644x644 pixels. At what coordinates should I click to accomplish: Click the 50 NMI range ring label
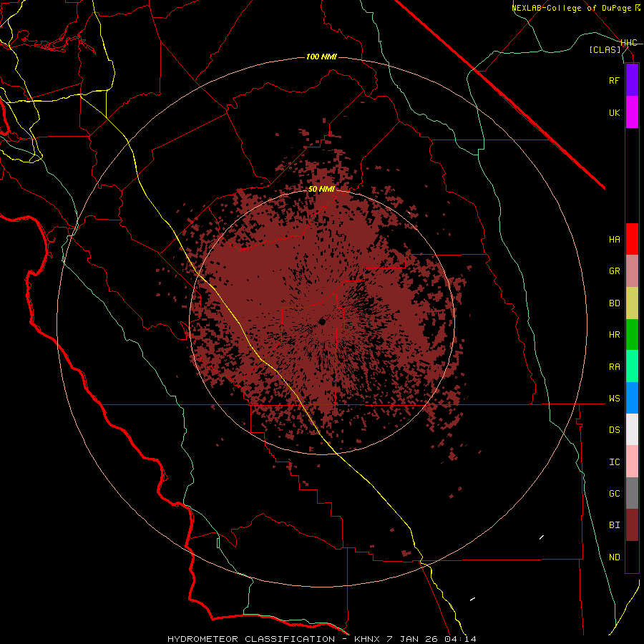321,189
